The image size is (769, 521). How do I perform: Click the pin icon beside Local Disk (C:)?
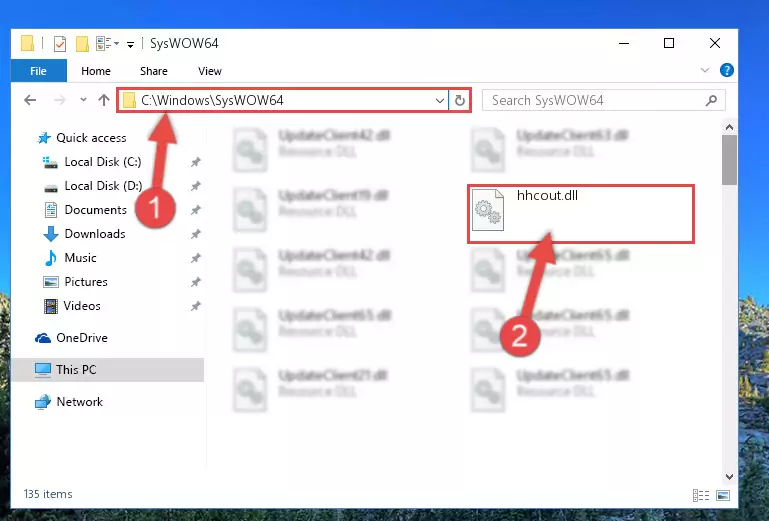[x=196, y=162]
